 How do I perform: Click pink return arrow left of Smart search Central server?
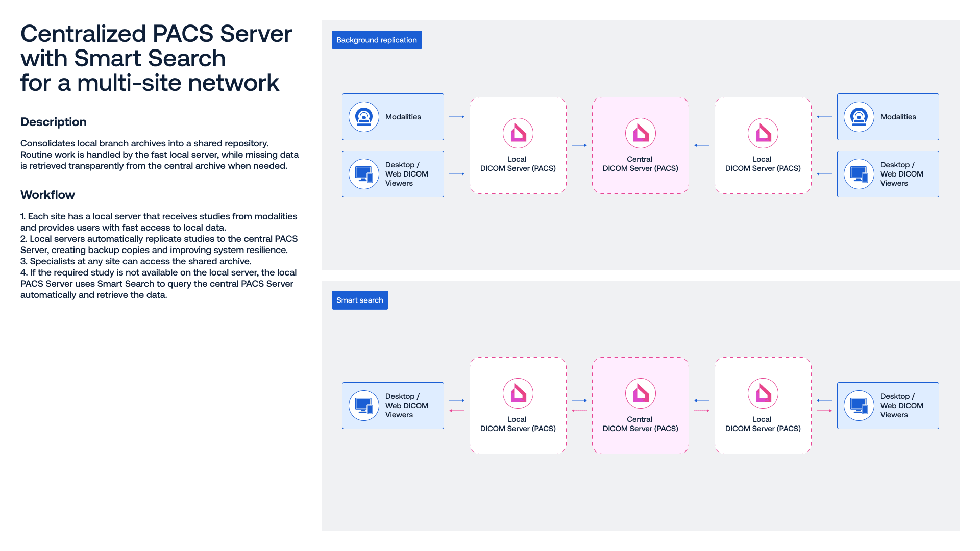pos(579,411)
